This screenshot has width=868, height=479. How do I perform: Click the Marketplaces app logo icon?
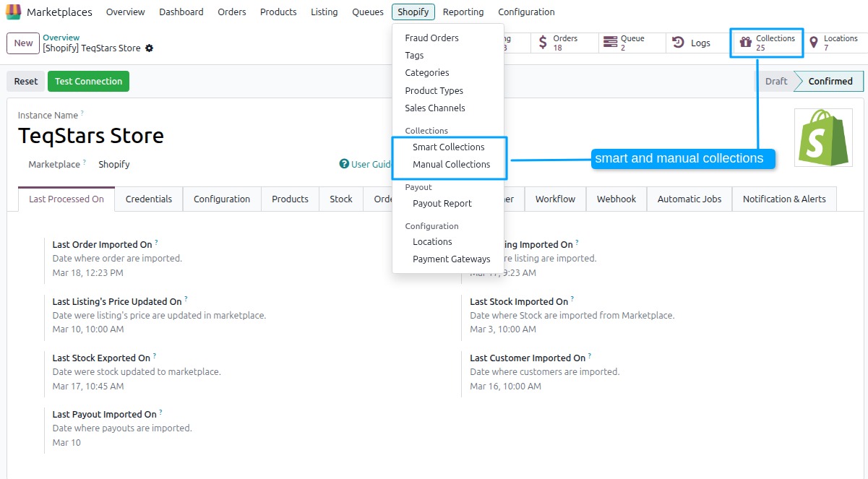point(14,12)
